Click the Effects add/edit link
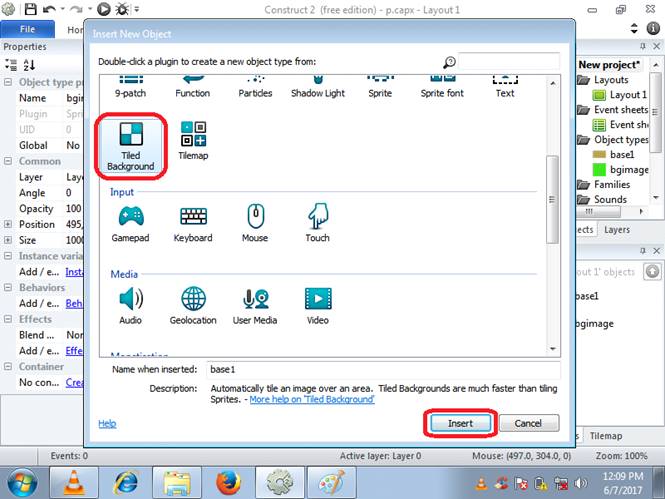Image resolution: width=665 pixels, height=499 pixels. coord(74,351)
